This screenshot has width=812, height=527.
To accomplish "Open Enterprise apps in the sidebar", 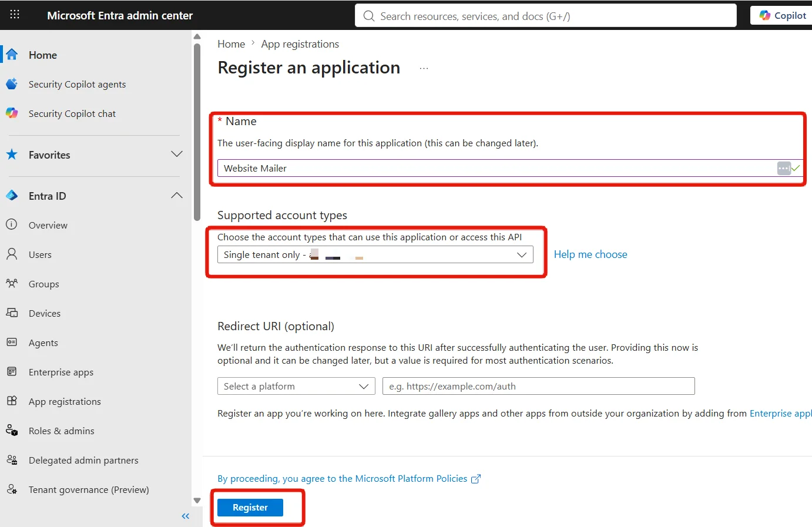I will [61, 372].
